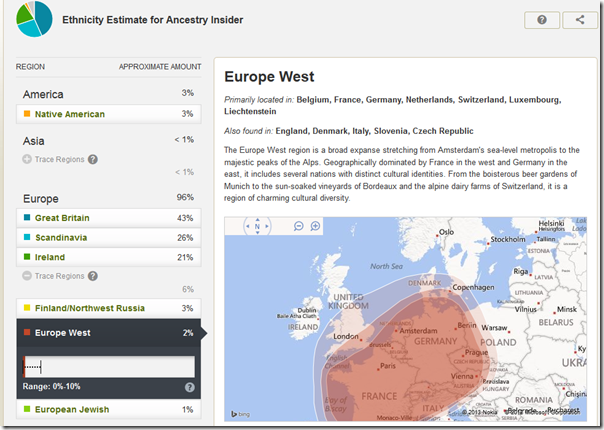Click the 43% value for Great Britain
This screenshot has width=604, height=430.
(185, 218)
